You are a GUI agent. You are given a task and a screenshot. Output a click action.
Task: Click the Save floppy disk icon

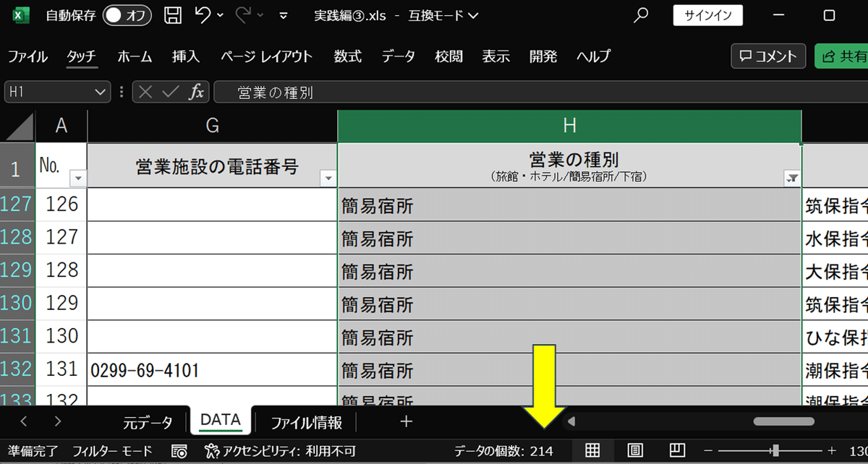tap(173, 15)
